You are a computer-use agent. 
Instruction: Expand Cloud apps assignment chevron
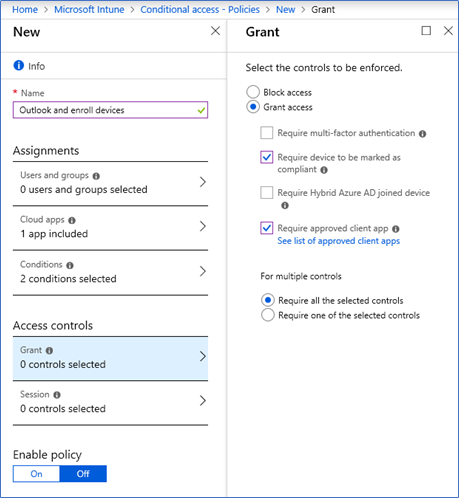203,226
